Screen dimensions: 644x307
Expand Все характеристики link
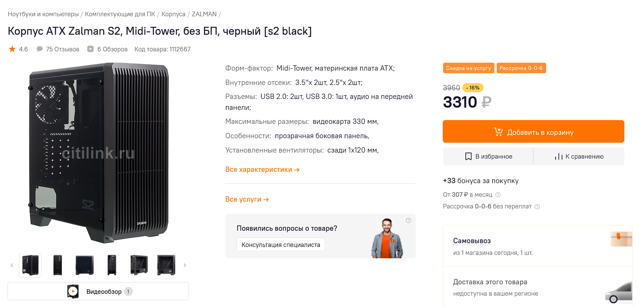pos(262,170)
